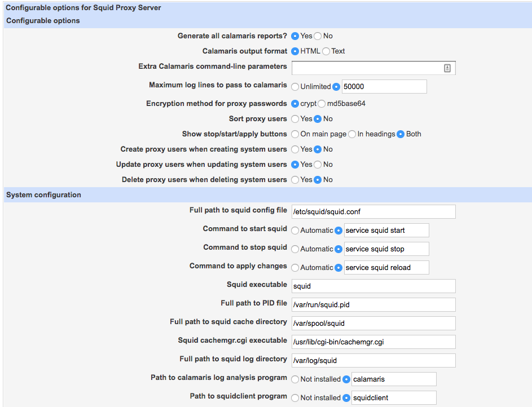Show stop/start/apply buttons In headings
Image resolution: width=532 pixels, height=407 pixels.
point(352,134)
